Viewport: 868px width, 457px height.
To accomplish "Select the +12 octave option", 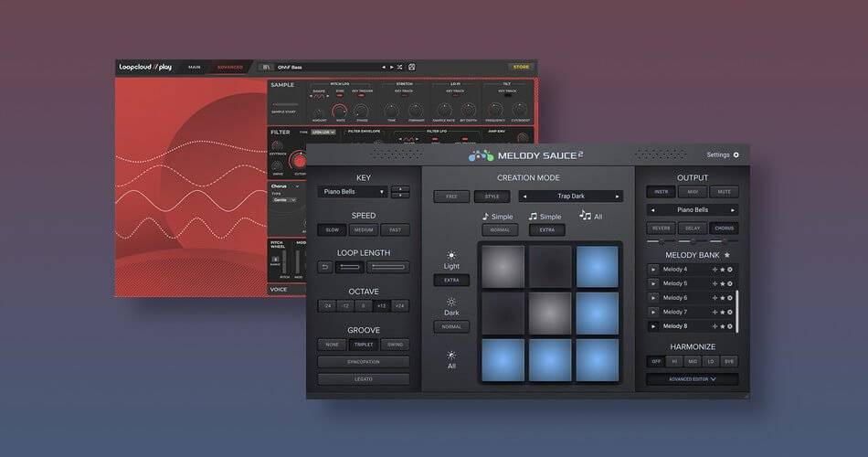I will click(x=381, y=306).
